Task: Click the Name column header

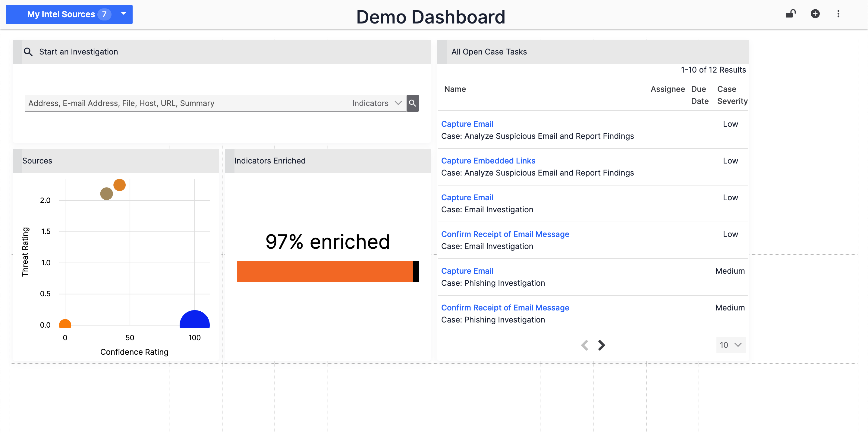Action: (455, 89)
